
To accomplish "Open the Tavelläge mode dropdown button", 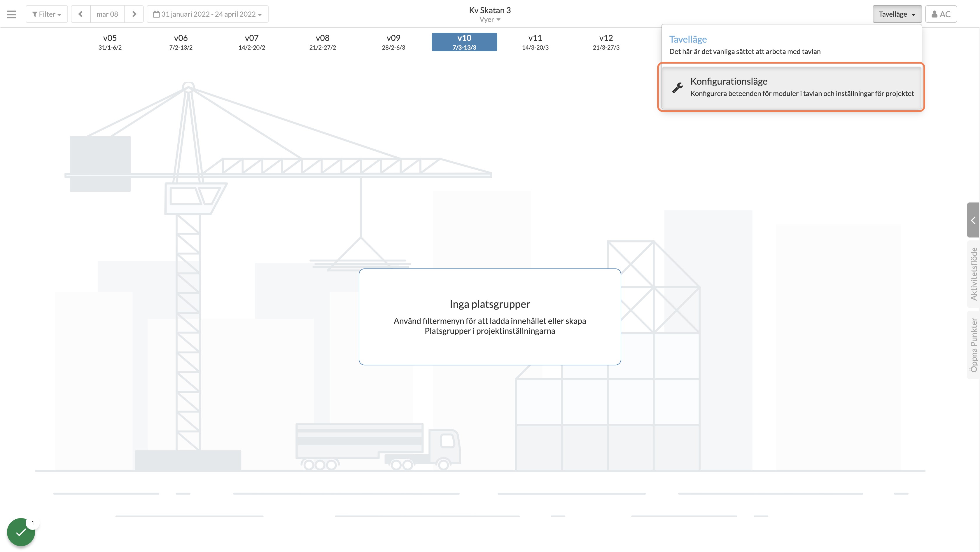I will (897, 14).
